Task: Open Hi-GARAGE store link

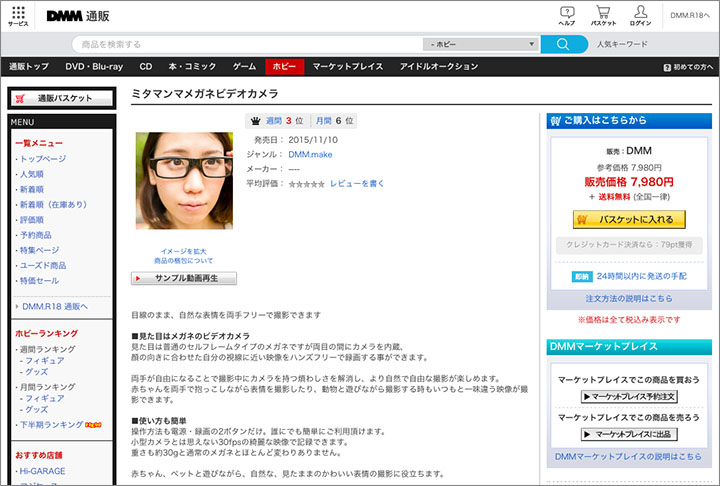Action: [x=42, y=471]
